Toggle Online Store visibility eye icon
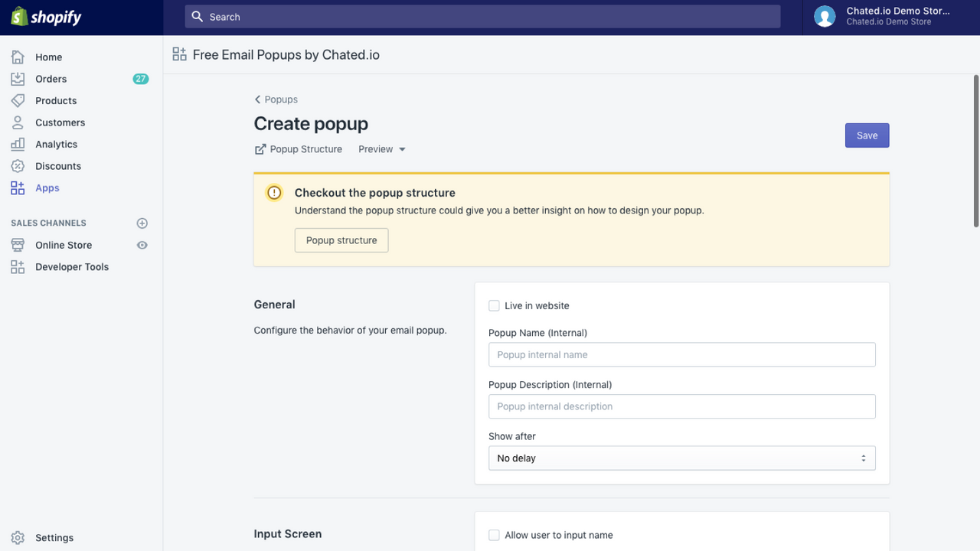Screen dimensions: 980x551 pos(142,244)
